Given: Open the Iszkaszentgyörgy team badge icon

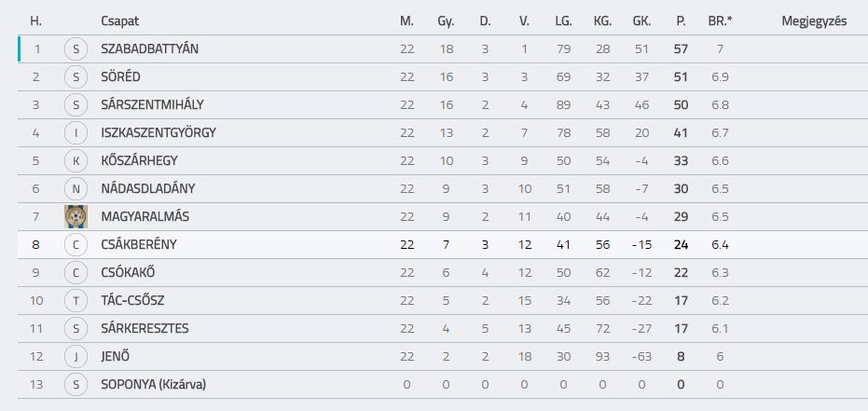Looking at the screenshot, I should tap(76, 132).
